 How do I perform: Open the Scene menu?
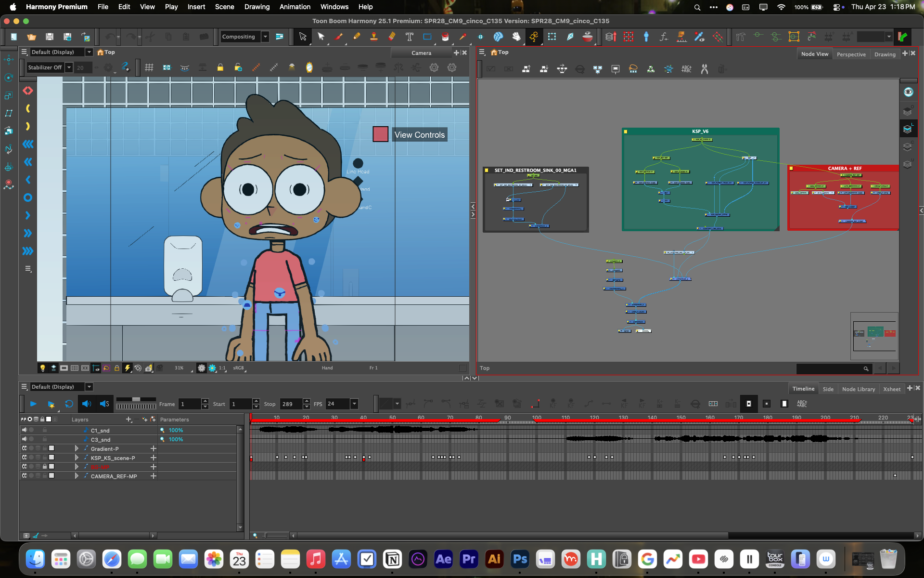pos(224,7)
